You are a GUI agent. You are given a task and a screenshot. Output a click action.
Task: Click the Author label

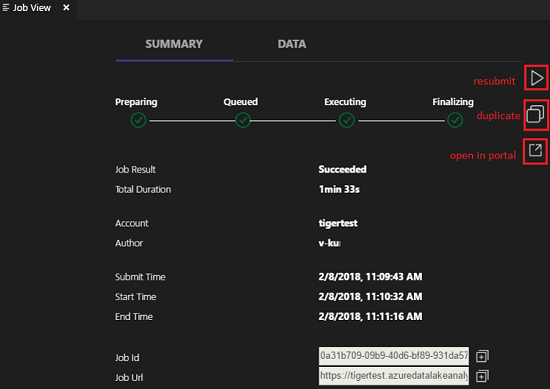(129, 243)
